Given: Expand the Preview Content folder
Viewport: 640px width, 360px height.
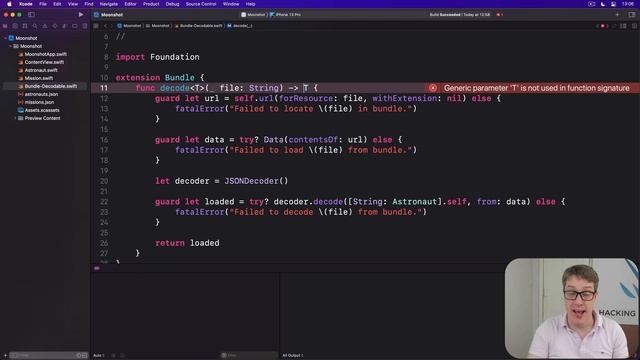Looking at the screenshot, I should [15, 118].
